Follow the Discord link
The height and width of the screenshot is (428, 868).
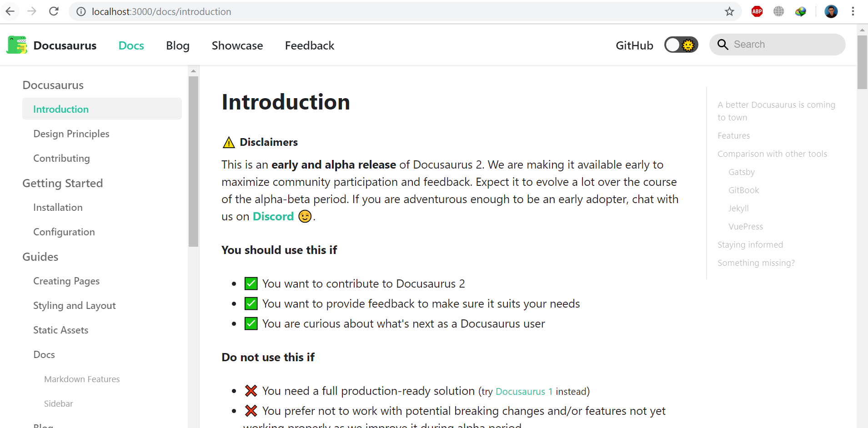point(273,216)
